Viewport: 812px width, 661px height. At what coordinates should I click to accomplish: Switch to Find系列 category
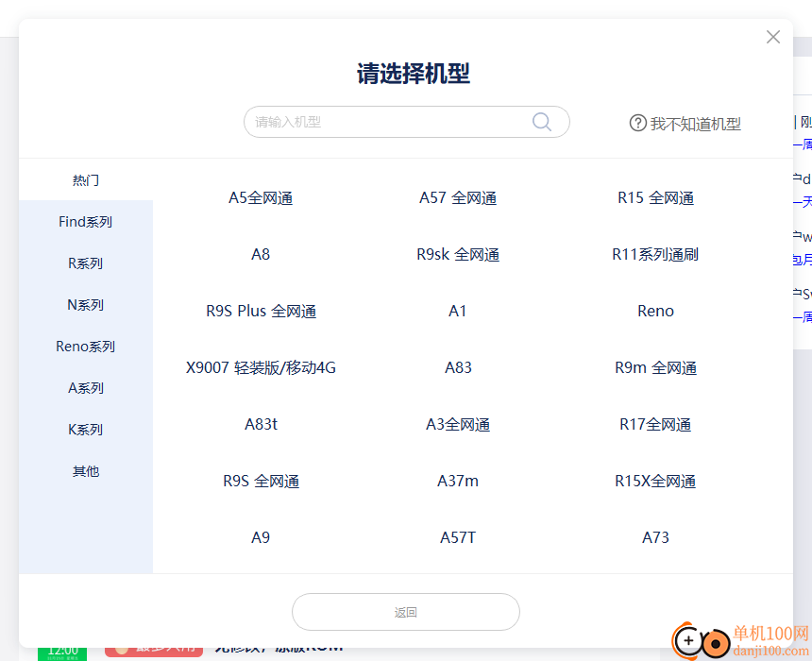(86, 222)
